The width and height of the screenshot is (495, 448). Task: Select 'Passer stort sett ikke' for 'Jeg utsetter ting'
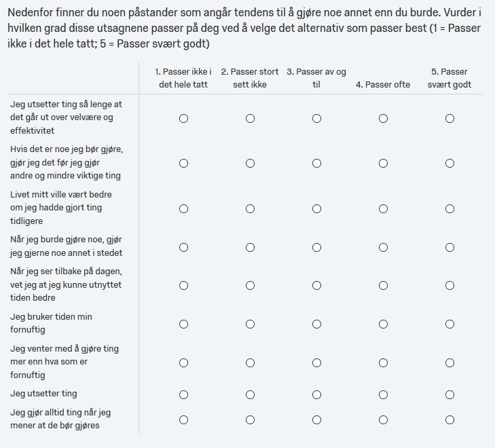[x=250, y=394]
